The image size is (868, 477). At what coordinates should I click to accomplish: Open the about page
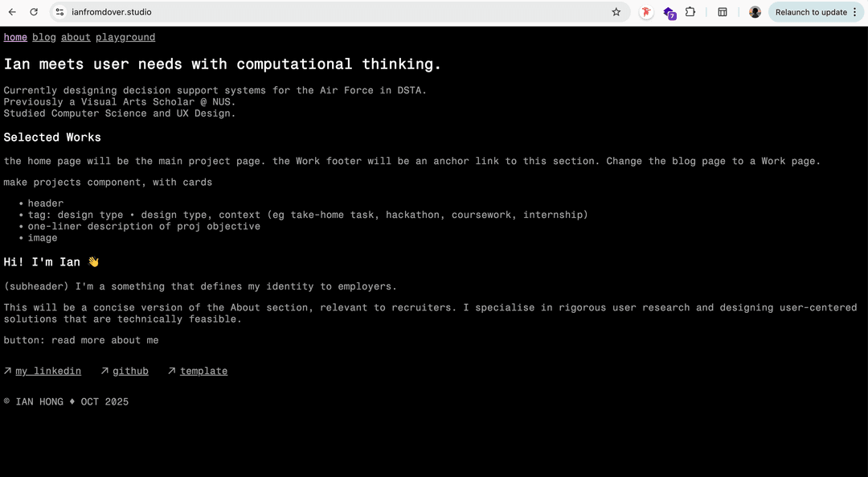(76, 37)
